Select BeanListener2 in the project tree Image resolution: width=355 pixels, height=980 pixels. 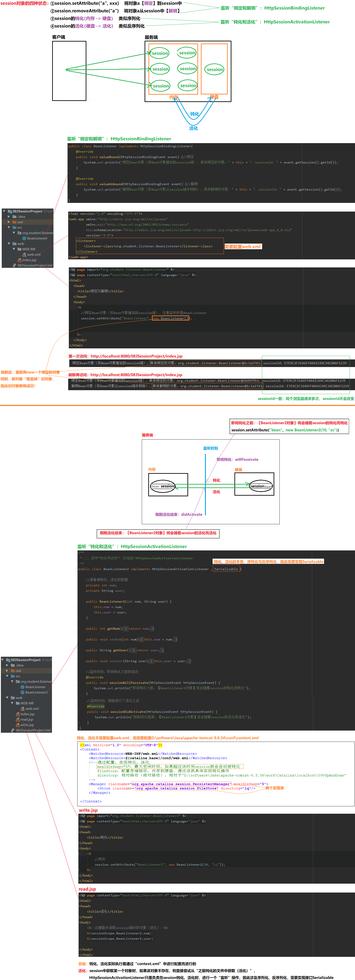point(37,692)
